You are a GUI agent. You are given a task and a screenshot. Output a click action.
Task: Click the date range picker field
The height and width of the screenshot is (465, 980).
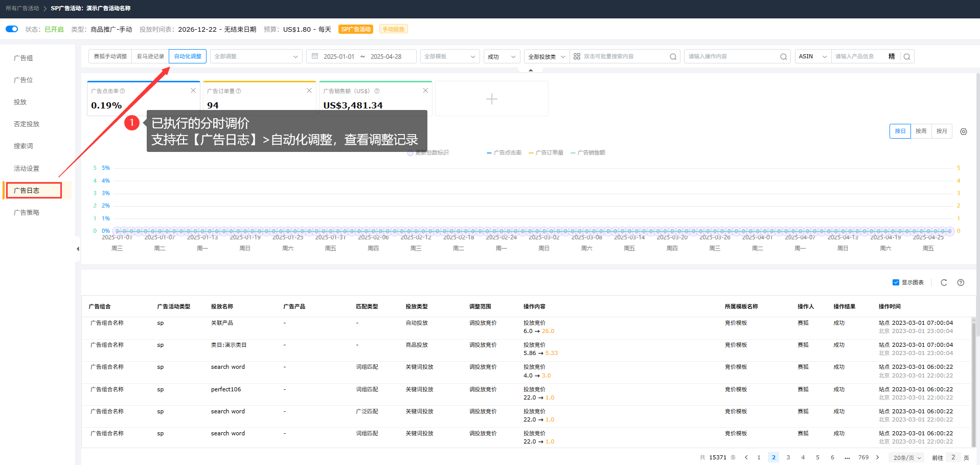click(361, 57)
